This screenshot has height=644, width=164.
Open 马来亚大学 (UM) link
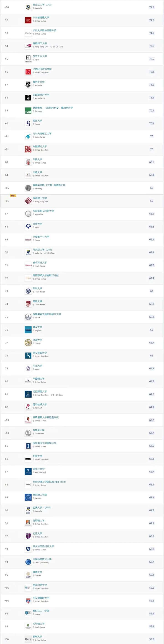click(x=42, y=249)
